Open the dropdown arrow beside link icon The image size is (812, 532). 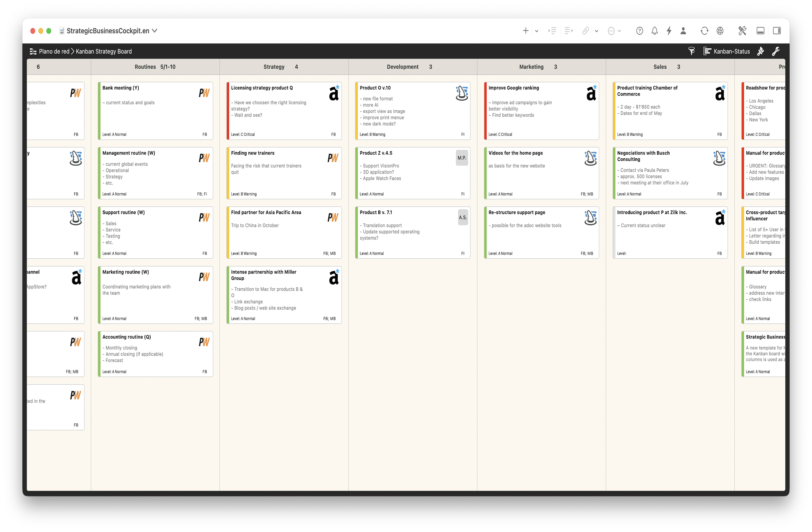tap(596, 31)
